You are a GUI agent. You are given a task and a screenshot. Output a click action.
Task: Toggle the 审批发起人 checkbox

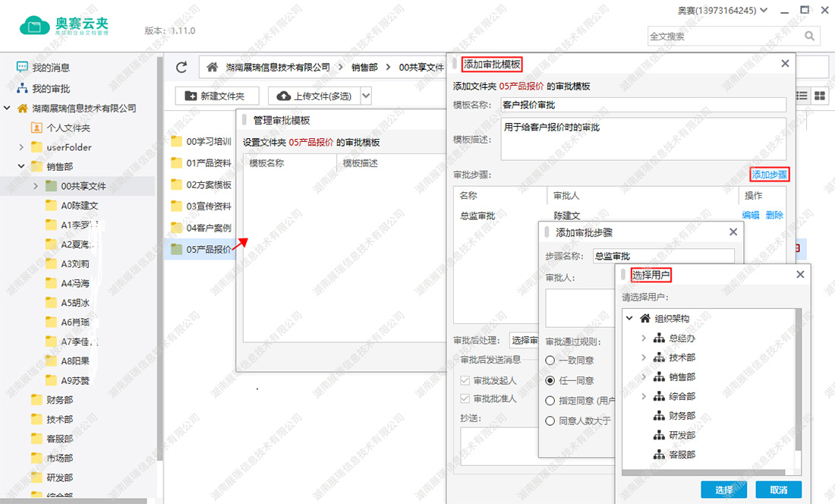[465, 380]
